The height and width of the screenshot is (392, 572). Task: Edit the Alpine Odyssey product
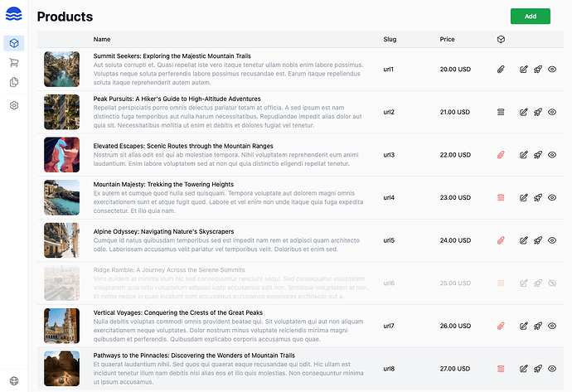pyautogui.click(x=523, y=240)
